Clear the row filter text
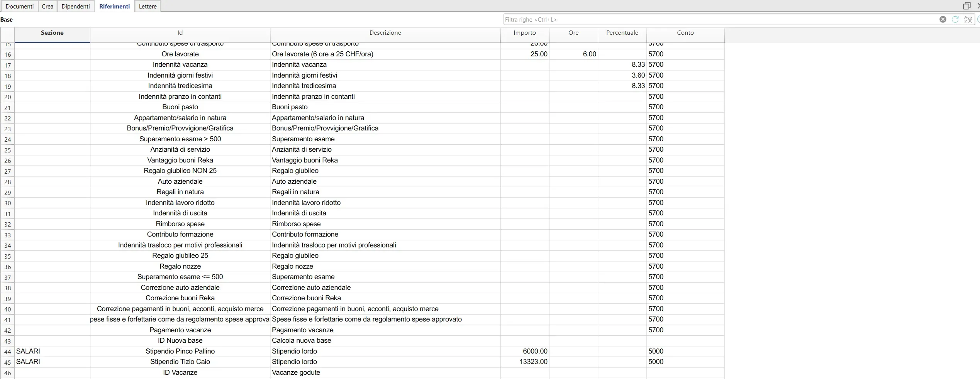 pos(943,19)
